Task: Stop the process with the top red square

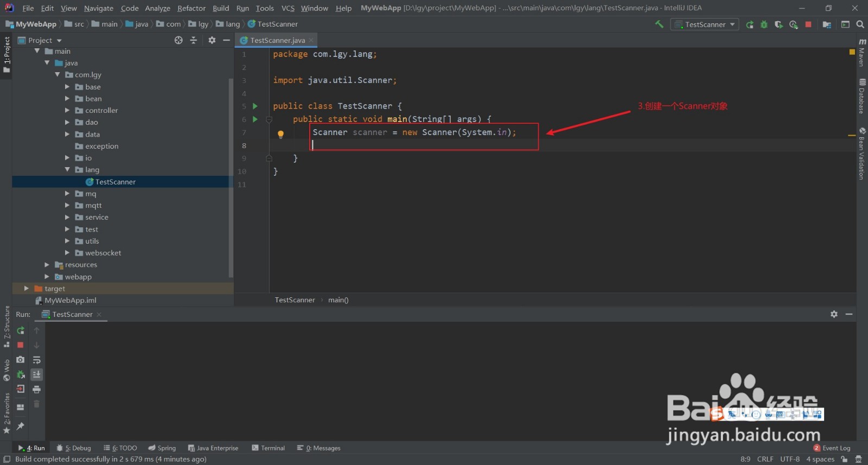Action: (x=808, y=24)
